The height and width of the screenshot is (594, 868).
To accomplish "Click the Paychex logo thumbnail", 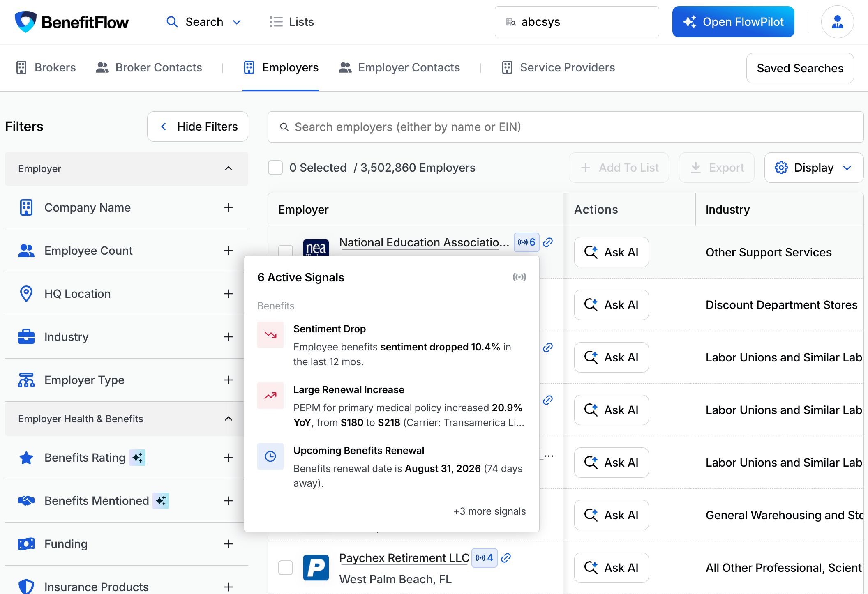I will pos(316,568).
